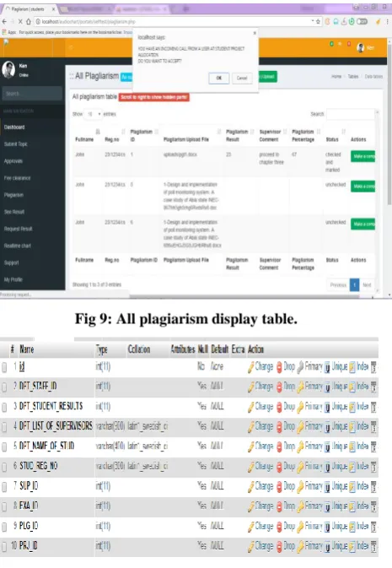Click the browser back arrow
This screenshot has height=568, width=392.
4,22
